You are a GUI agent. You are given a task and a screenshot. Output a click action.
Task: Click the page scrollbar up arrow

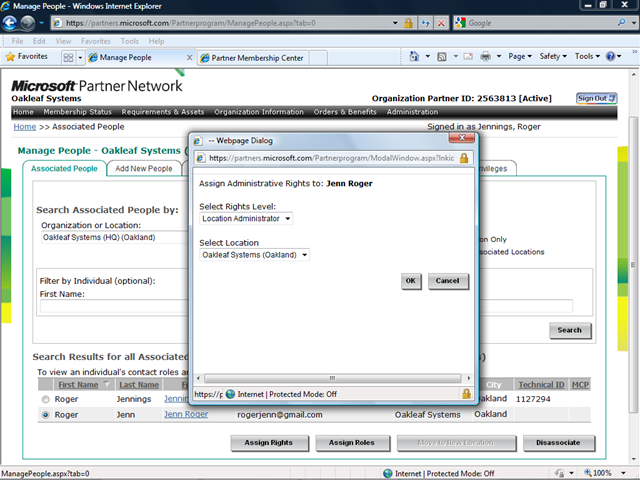click(633, 75)
